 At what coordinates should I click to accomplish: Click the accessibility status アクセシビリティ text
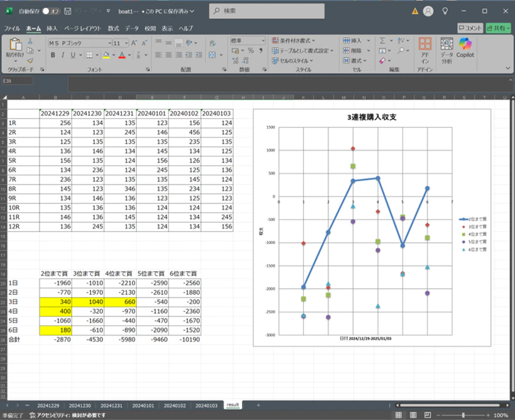[67, 416]
